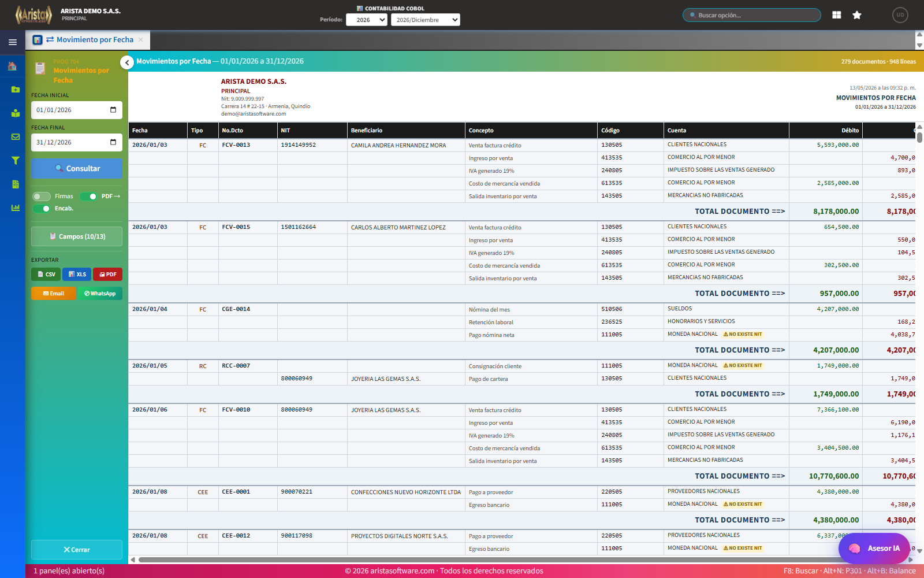Image resolution: width=924 pixels, height=578 pixels.
Task: Open the hamburger menu icon
Action: point(12,42)
